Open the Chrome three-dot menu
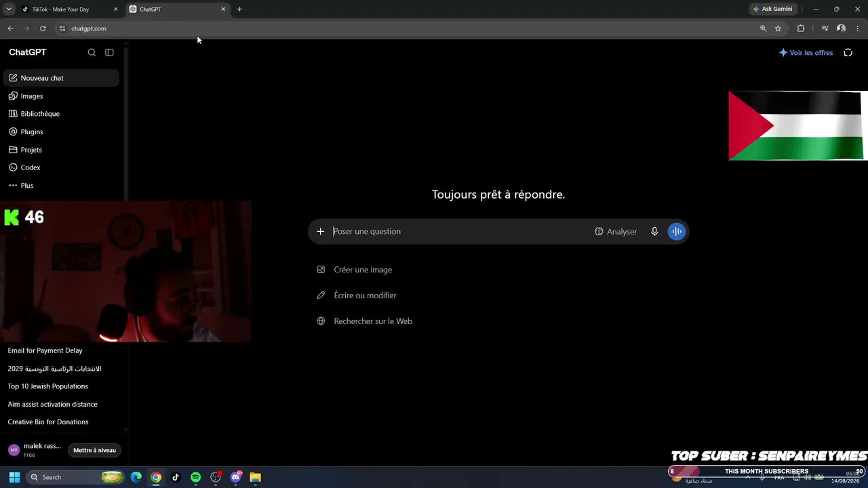This screenshot has width=868, height=488. pyautogui.click(x=858, y=28)
